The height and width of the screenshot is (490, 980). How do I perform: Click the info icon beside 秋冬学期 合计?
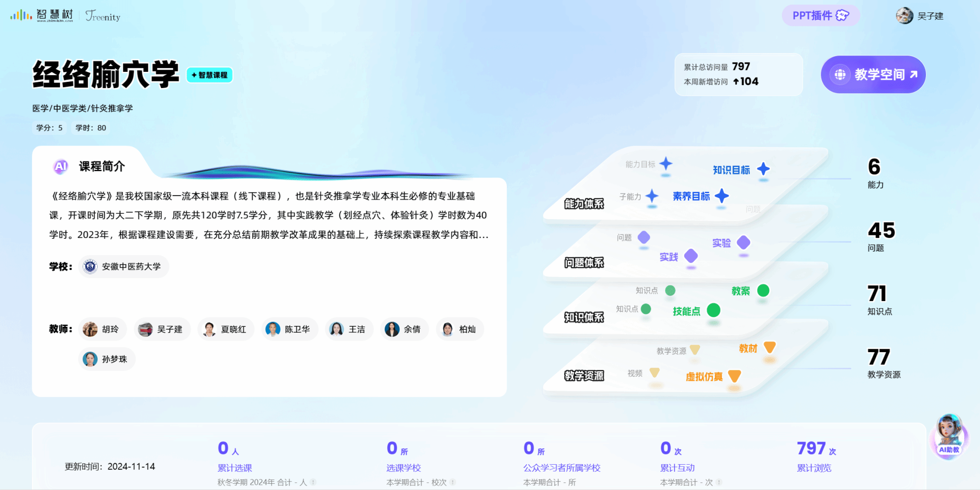pos(313,482)
